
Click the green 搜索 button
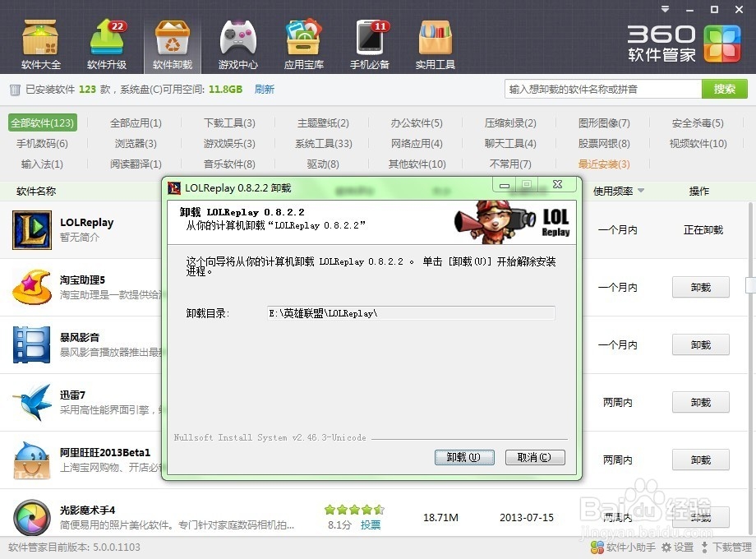[x=724, y=90]
